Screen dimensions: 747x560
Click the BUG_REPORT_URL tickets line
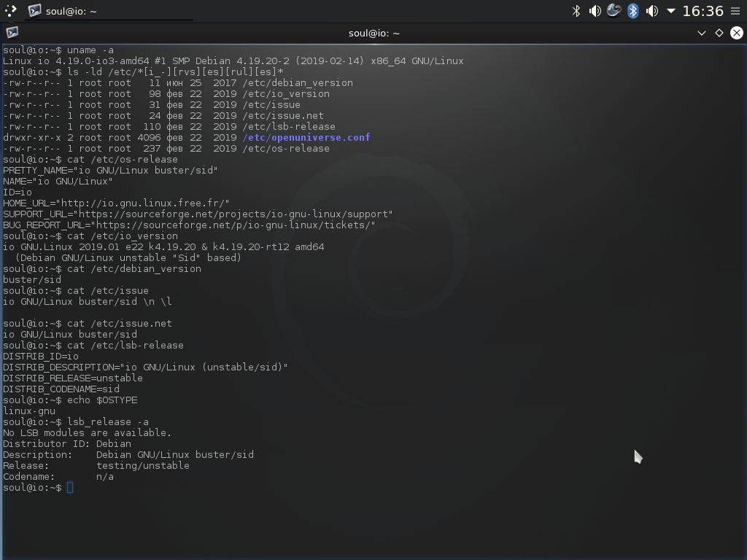coord(189,225)
